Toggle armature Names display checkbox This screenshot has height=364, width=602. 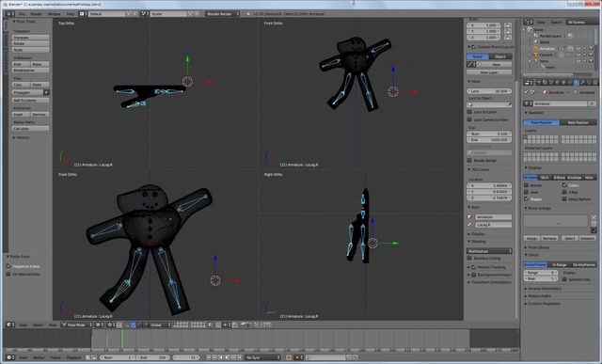click(527, 185)
